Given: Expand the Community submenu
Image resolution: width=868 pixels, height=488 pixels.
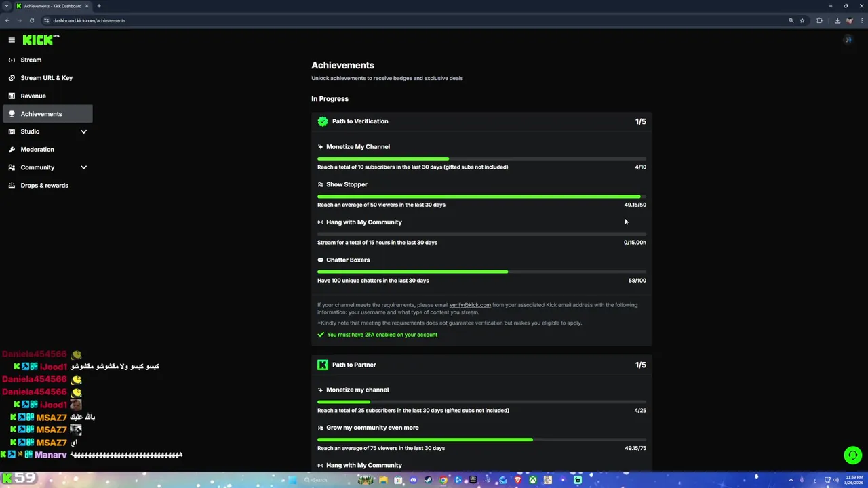Looking at the screenshot, I should pyautogui.click(x=84, y=167).
